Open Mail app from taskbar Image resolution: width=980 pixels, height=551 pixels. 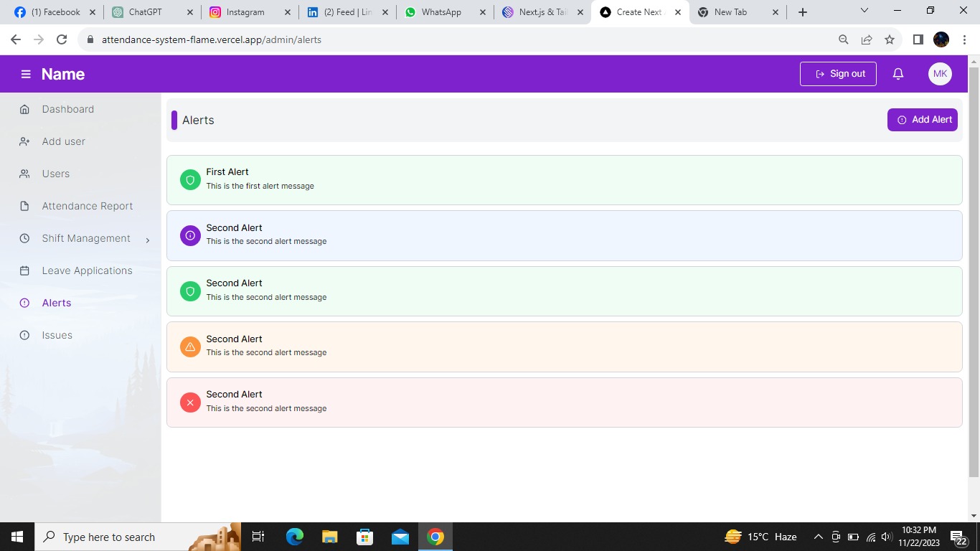tap(400, 537)
